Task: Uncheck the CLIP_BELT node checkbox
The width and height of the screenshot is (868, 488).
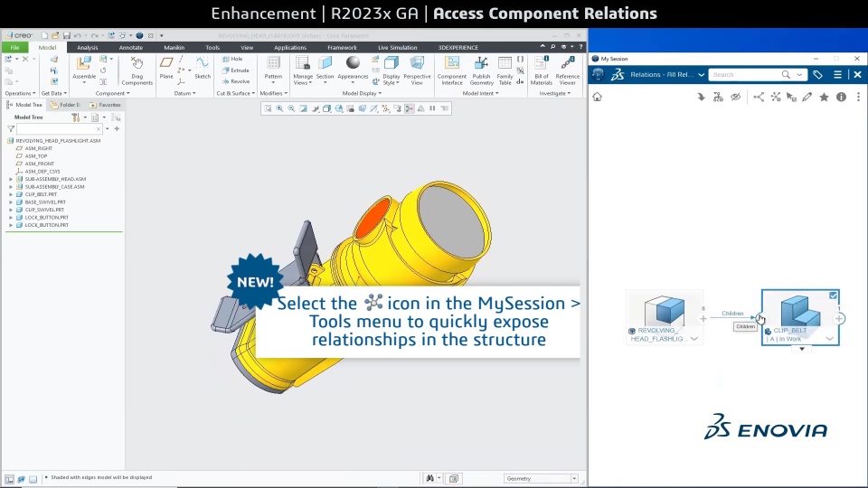Action: pos(833,296)
